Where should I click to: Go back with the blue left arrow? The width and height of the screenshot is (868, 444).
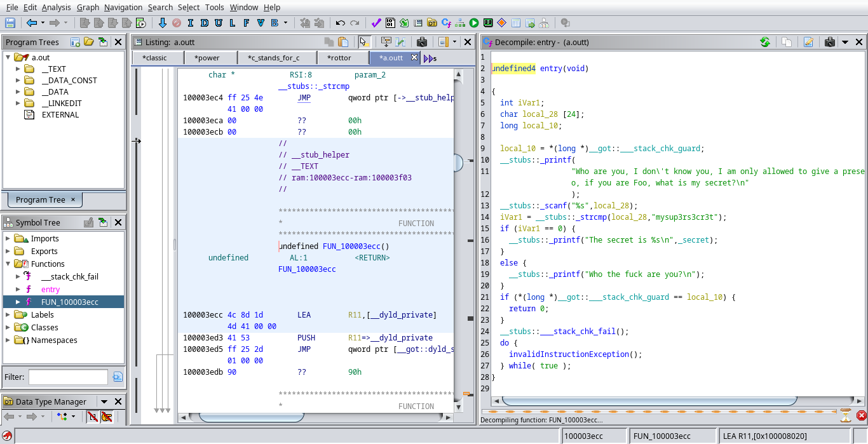pyautogui.click(x=32, y=23)
